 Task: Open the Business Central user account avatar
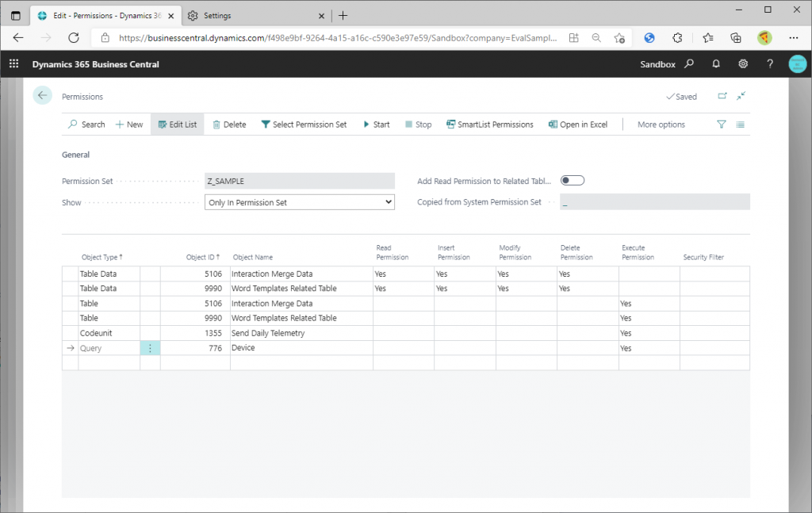point(798,63)
